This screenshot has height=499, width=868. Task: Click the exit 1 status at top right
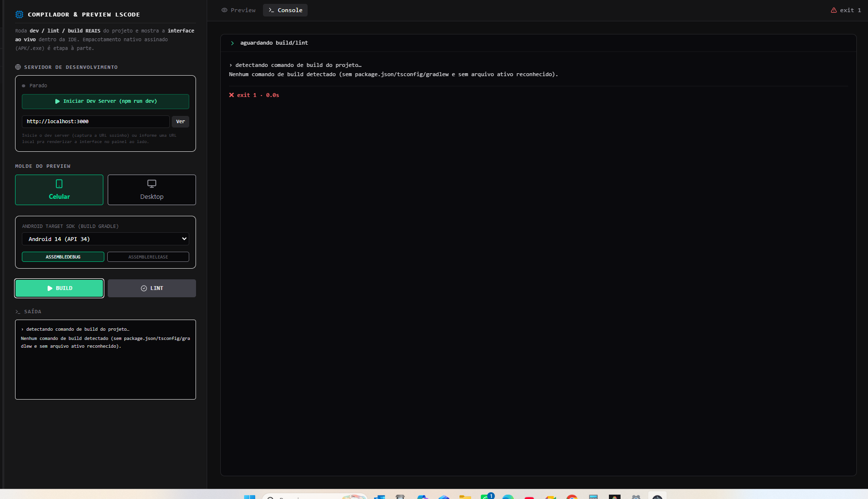(846, 10)
